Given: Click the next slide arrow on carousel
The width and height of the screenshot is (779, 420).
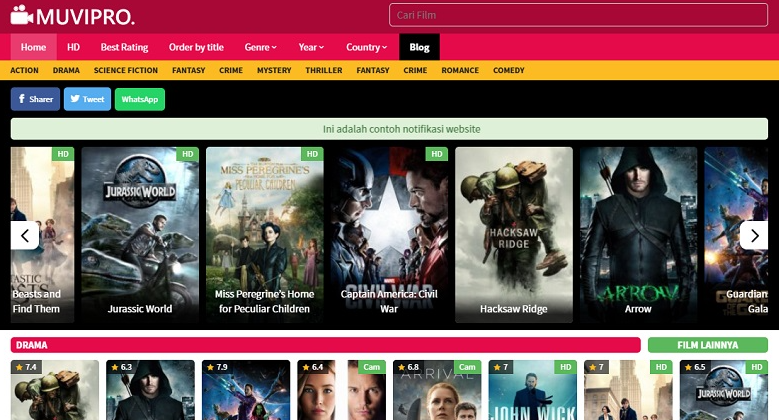Looking at the screenshot, I should pyautogui.click(x=754, y=235).
